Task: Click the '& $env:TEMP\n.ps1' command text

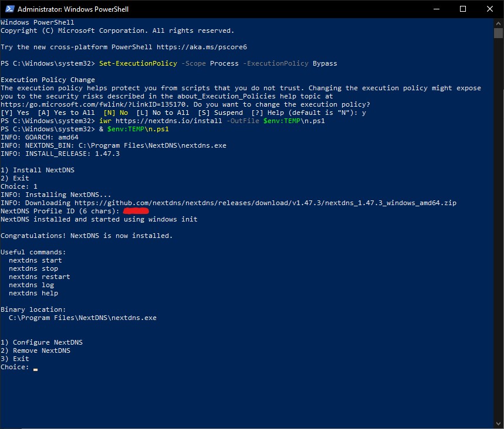Action: tap(134, 129)
